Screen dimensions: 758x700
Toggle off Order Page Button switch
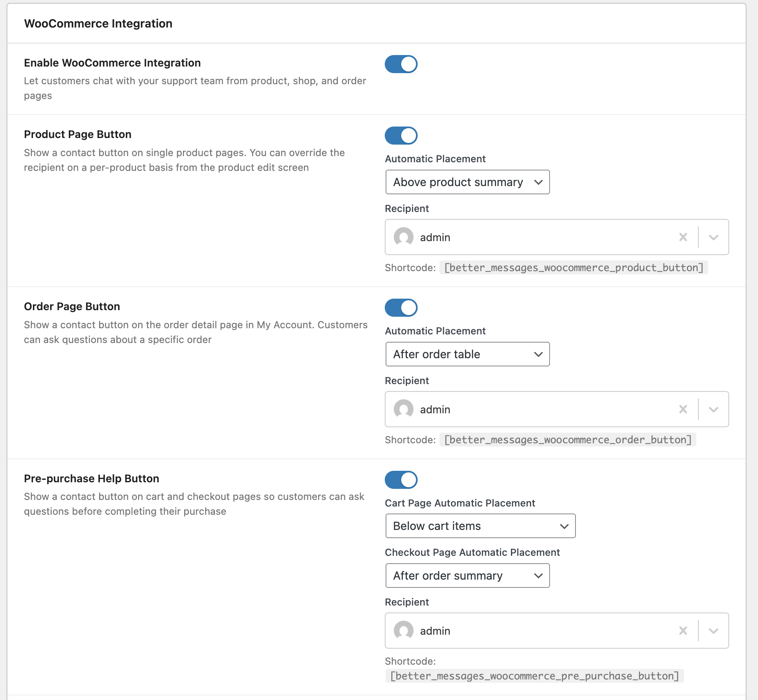click(401, 308)
